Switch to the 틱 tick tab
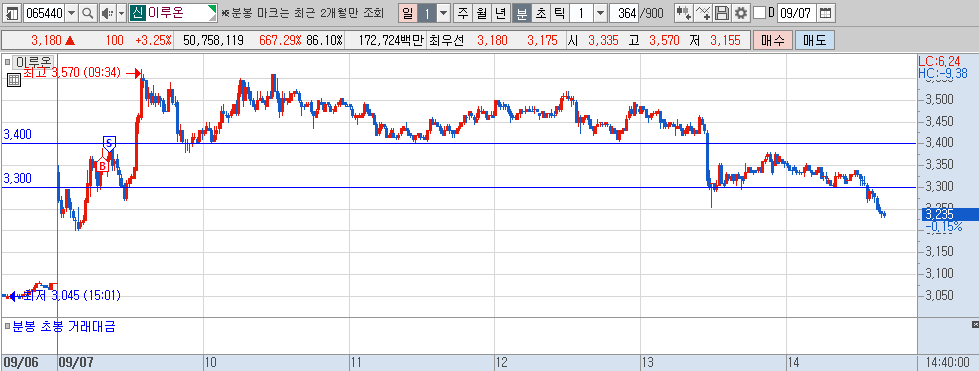 pos(559,12)
